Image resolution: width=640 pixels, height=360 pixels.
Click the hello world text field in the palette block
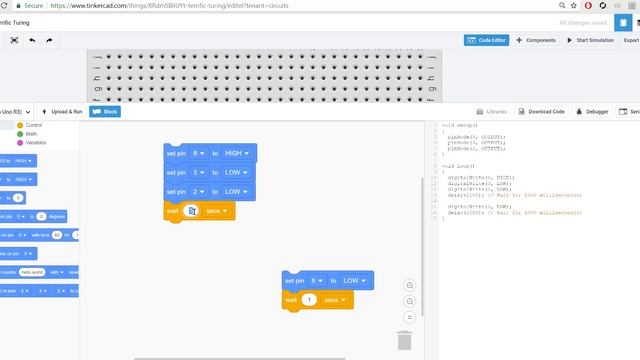(32, 272)
